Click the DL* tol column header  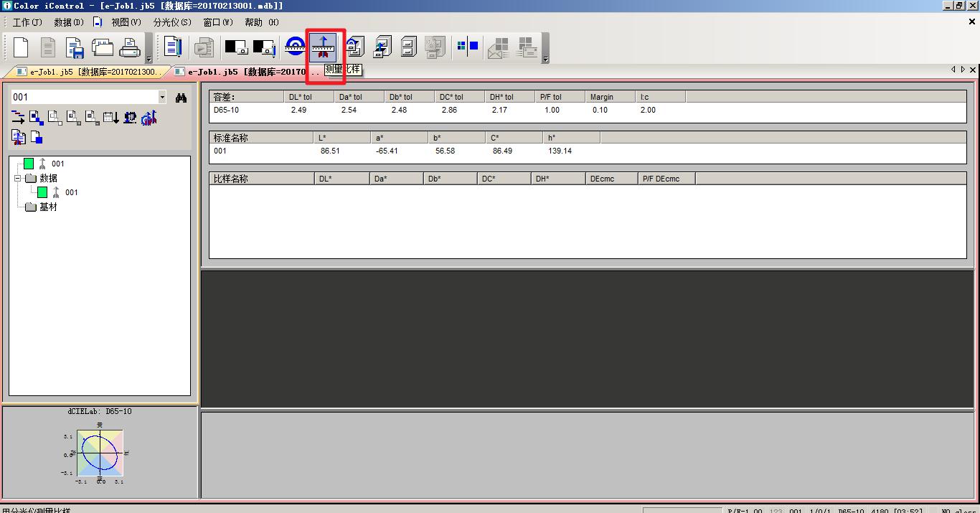pos(309,97)
